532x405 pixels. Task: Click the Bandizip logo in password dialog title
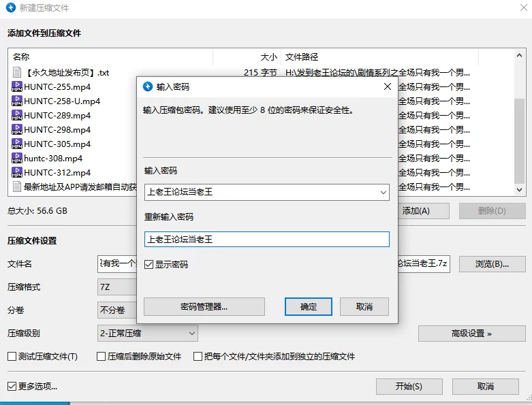pos(148,86)
